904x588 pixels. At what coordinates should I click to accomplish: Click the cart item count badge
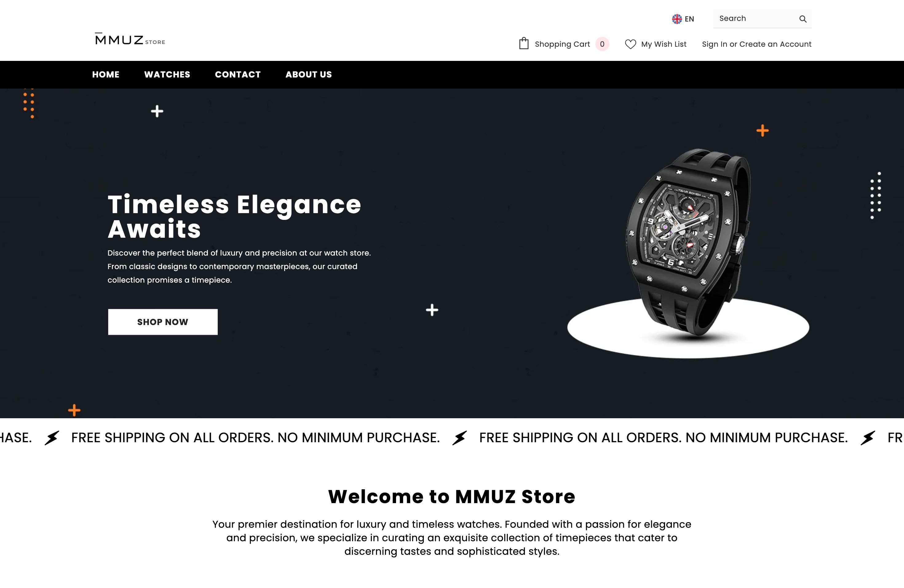(602, 44)
